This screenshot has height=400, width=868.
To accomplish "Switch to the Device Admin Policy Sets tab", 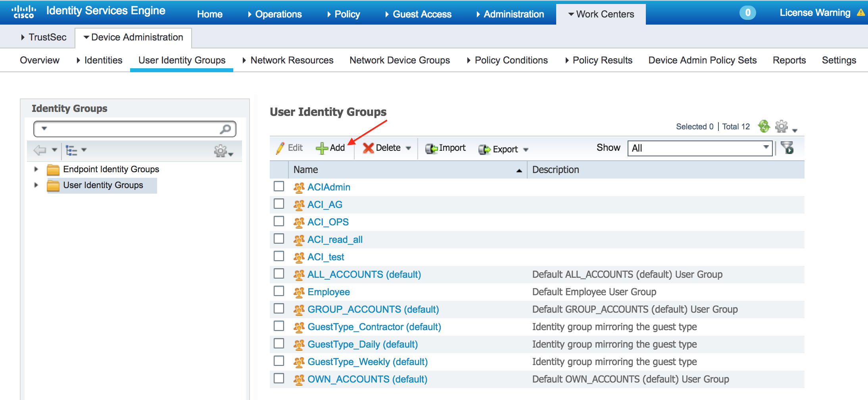I will click(x=702, y=60).
